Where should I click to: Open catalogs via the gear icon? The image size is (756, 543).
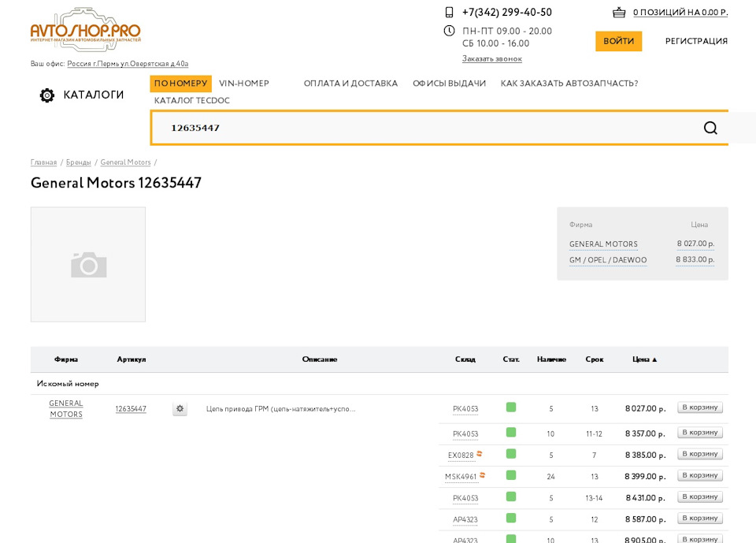click(47, 95)
